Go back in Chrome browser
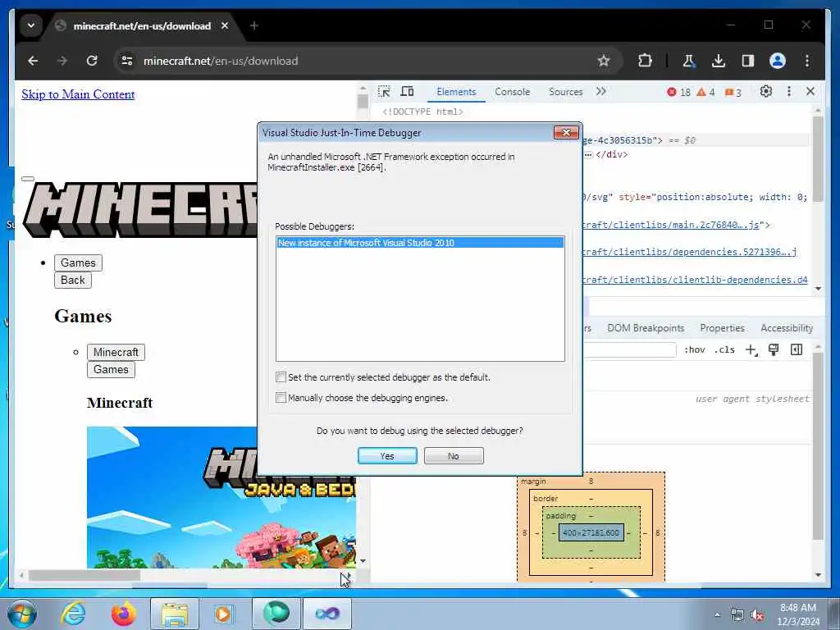The width and height of the screenshot is (840, 630). pyautogui.click(x=33, y=61)
